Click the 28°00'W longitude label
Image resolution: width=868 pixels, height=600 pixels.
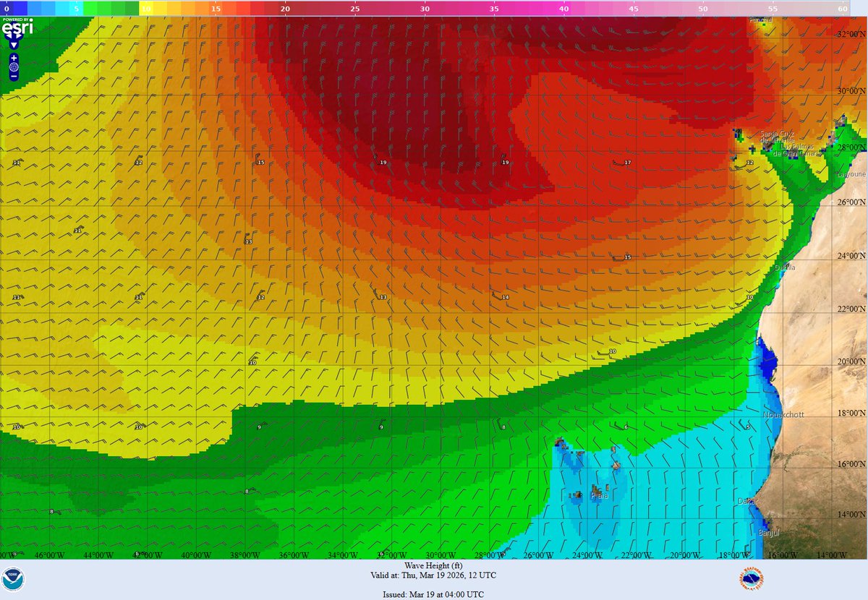pyautogui.click(x=490, y=554)
